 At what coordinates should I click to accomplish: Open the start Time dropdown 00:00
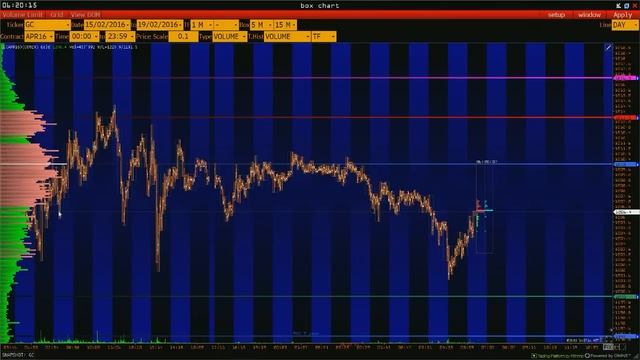click(x=84, y=36)
